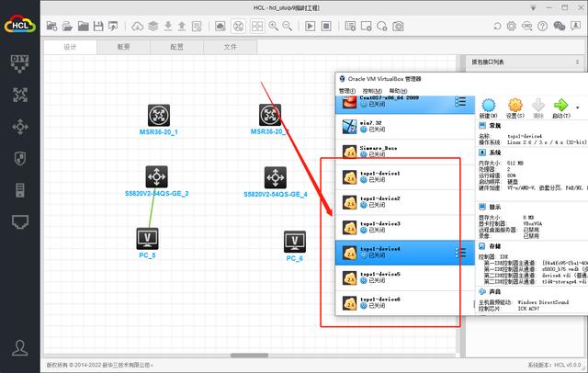Open the DIY device sidebar category

pos(19,63)
